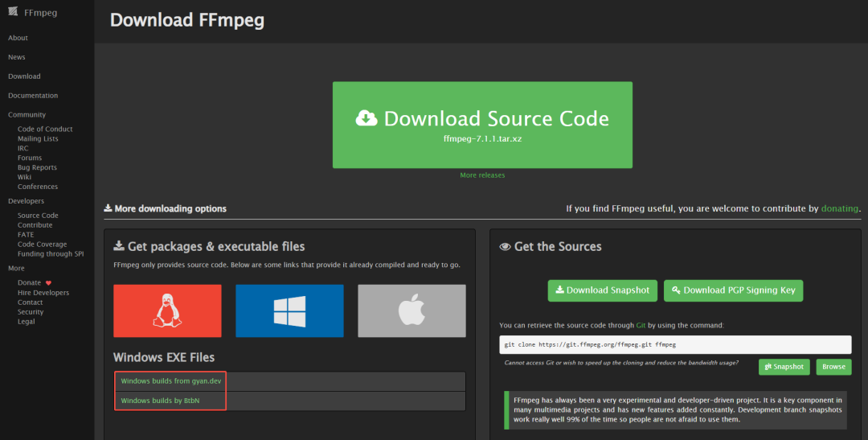The width and height of the screenshot is (868, 440).
Task: Click the FFmpeg logo icon in sidebar
Action: coord(13,11)
